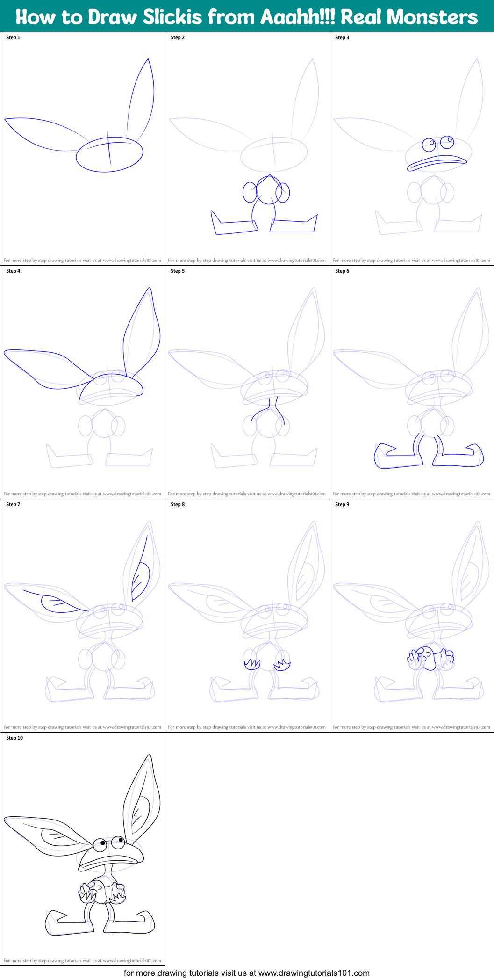Click the website credit line under Step 3
Screen dimensions: 494x980
411,261
